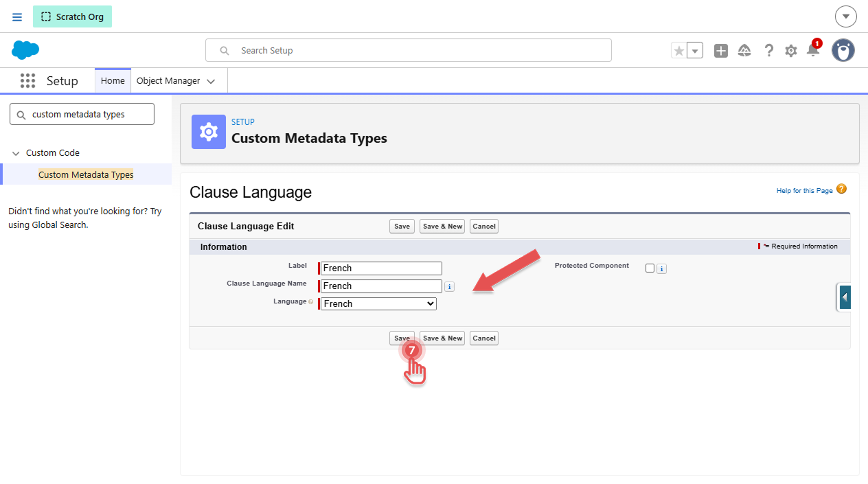868x484 pixels.
Task: Open the App Launcher grid icon
Action: 27,81
